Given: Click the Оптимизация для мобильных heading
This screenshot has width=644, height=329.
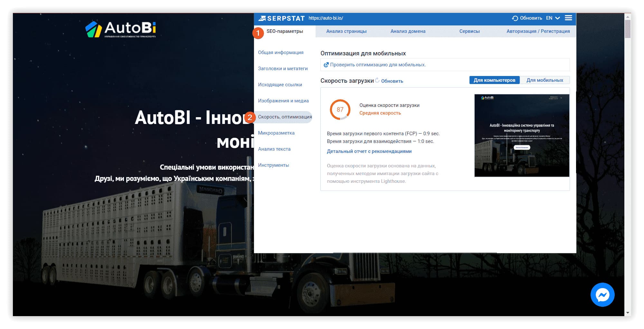Looking at the screenshot, I should [363, 53].
